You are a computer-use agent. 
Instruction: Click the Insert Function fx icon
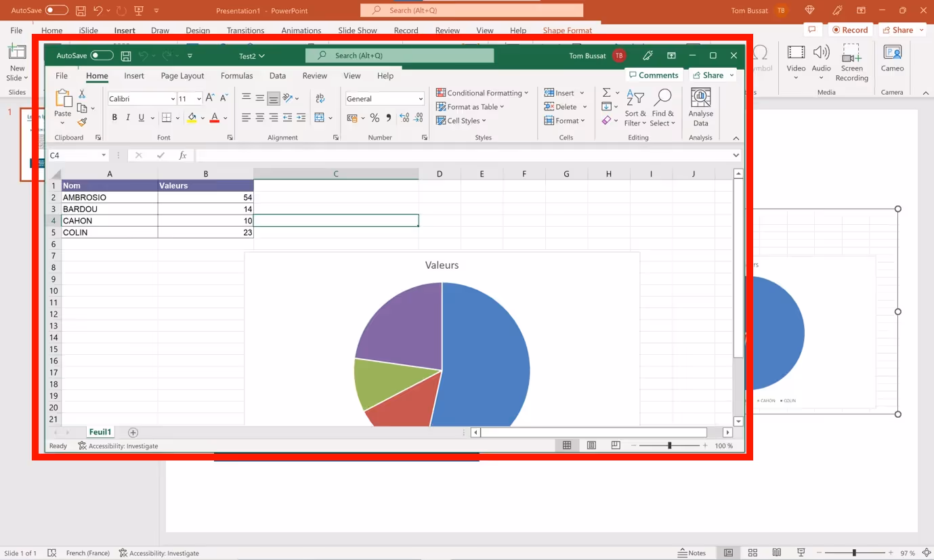[183, 156]
